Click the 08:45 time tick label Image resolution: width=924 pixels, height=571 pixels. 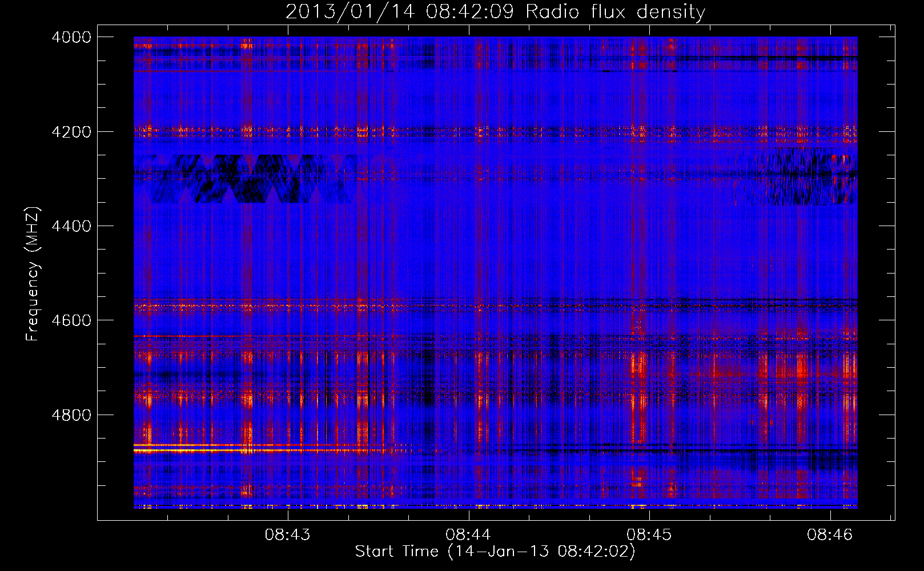point(649,534)
